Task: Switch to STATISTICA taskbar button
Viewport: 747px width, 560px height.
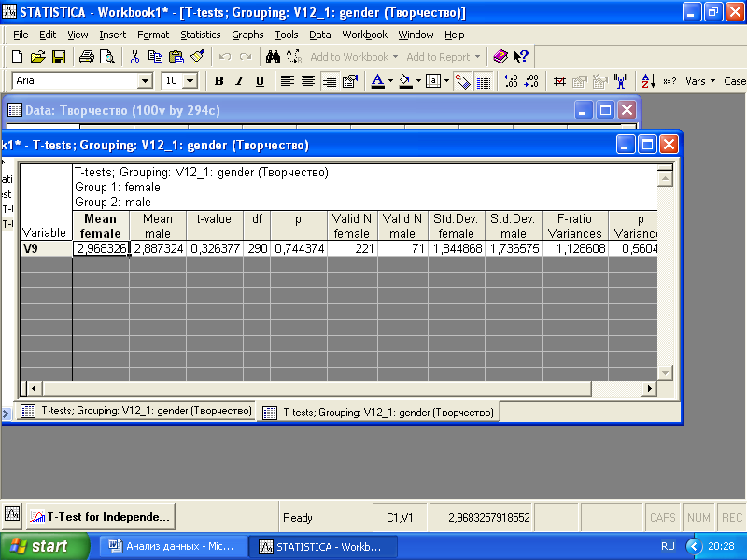Action: click(x=322, y=546)
